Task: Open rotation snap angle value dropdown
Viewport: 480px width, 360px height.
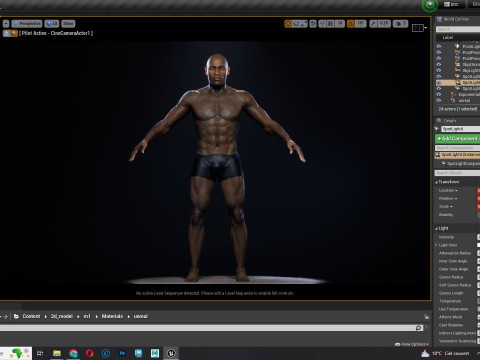Action: point(360,24)
